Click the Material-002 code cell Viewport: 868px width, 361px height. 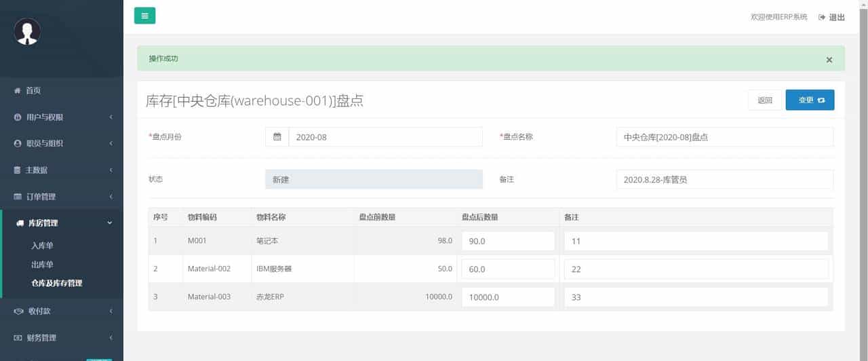217,269
